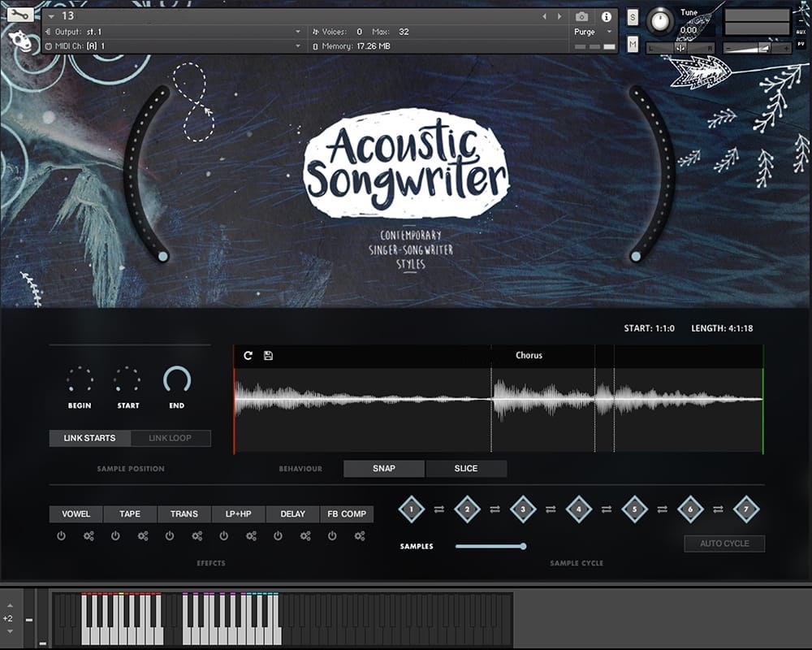Reset the waveform with the reload icon

(248, 356)
